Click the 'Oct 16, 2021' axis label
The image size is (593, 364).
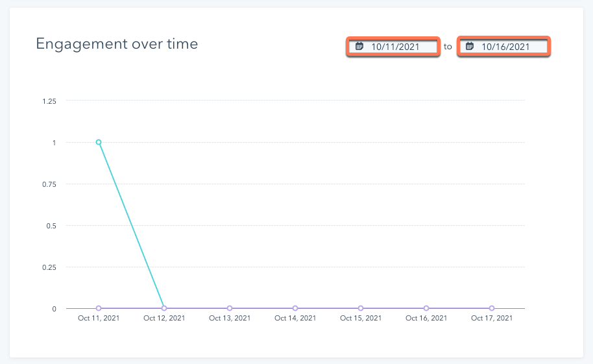426,318
